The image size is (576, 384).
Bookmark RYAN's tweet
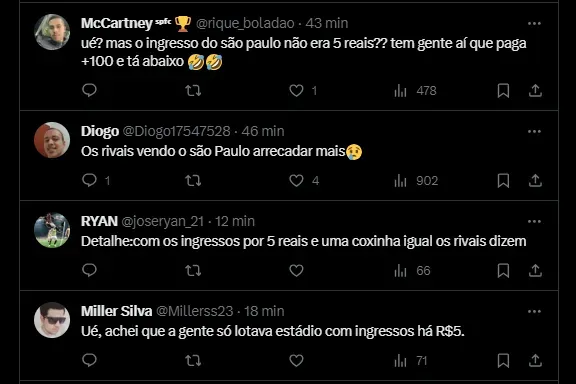pos(503,271)
